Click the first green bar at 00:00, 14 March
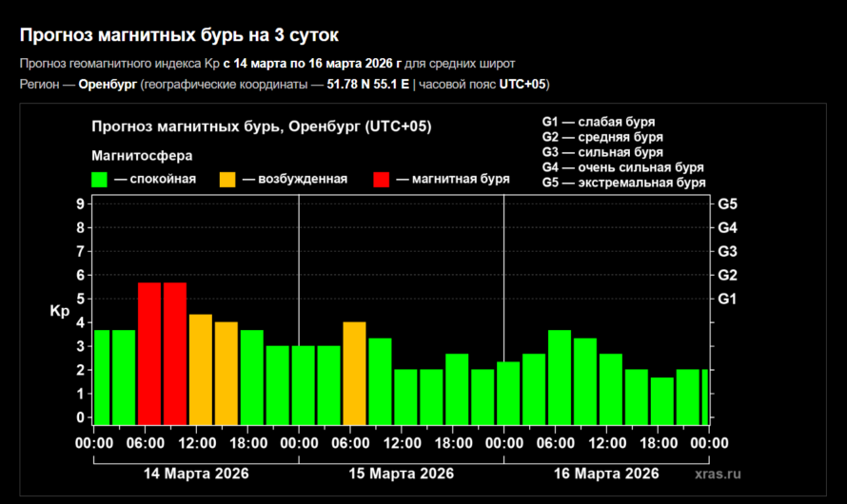This screenshot has height=504, width=847. (102, 377)
